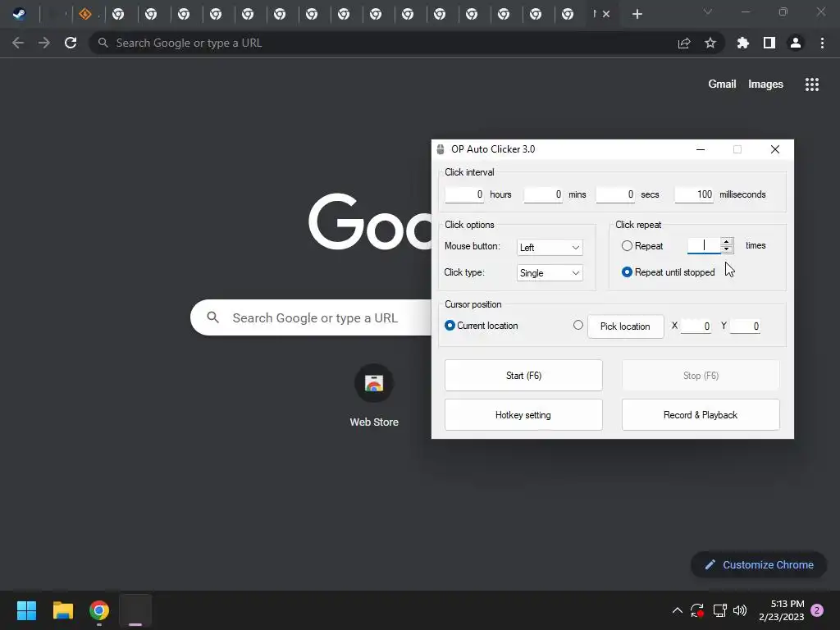Open Chrome three-dot menu

[x=822, y=43]
